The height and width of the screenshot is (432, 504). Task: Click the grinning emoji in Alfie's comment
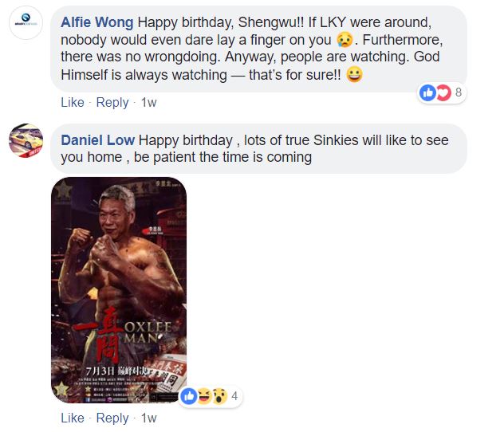355,74
